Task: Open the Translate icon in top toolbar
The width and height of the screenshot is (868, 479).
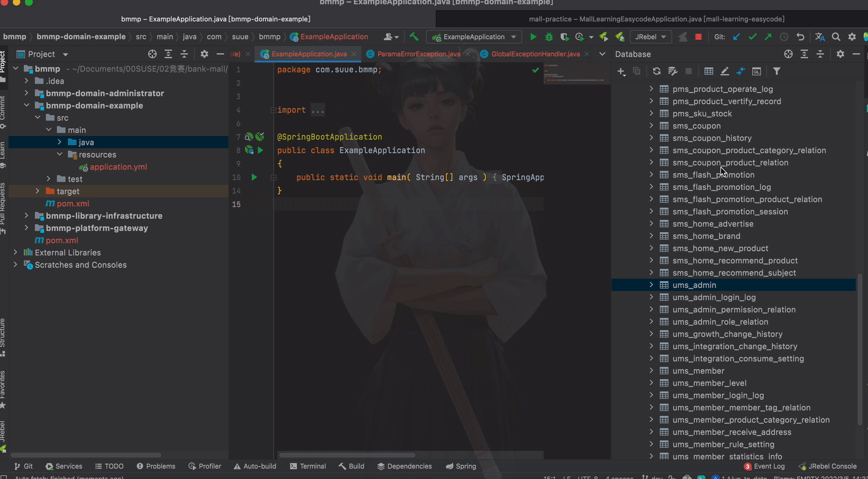Action: [820, 37]
